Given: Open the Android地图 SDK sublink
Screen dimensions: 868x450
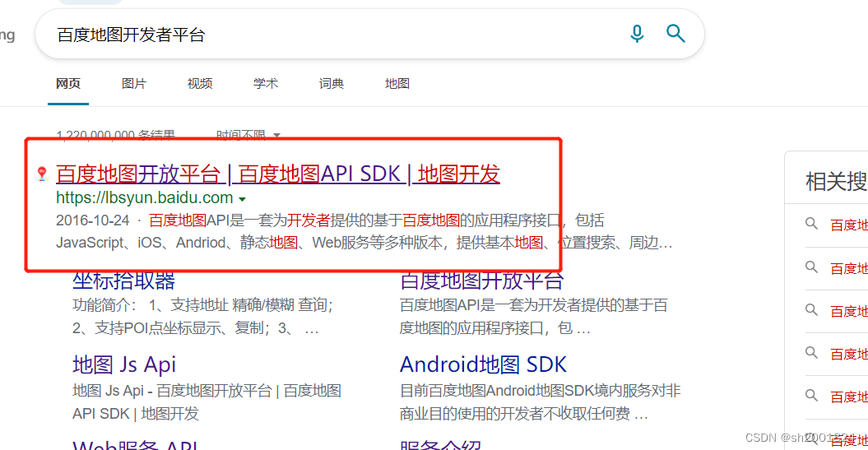Looking at the screenshot, I should coord(483,364).
